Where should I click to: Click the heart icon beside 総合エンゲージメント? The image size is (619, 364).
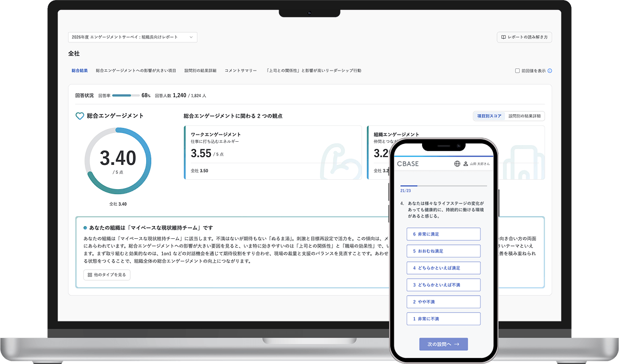[80, 116]
